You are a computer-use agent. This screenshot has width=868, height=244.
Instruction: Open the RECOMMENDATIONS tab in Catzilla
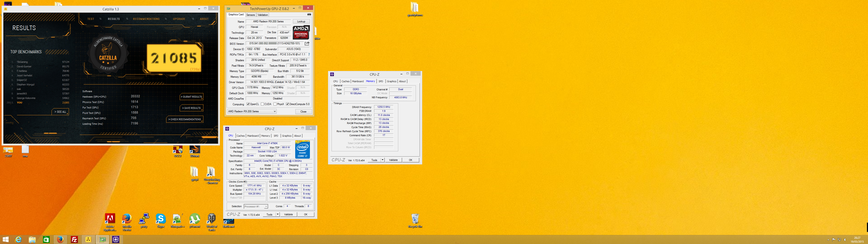point(146,19)
